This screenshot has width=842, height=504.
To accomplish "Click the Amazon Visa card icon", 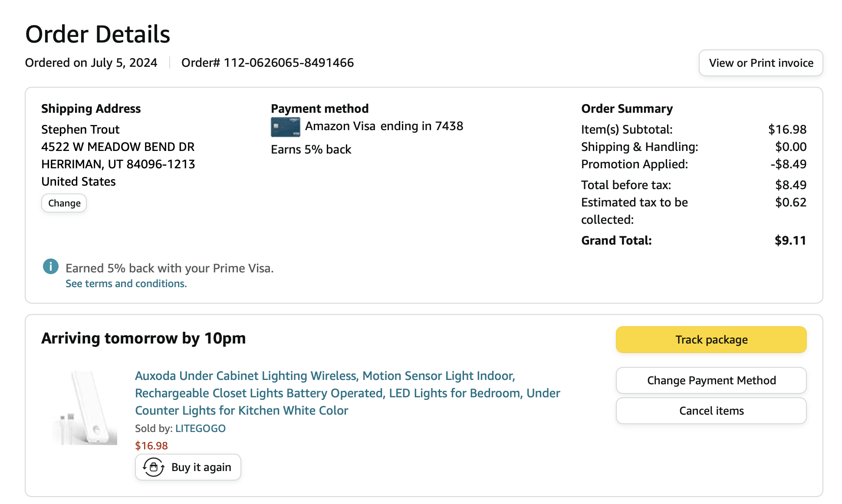I will (285, 127).
